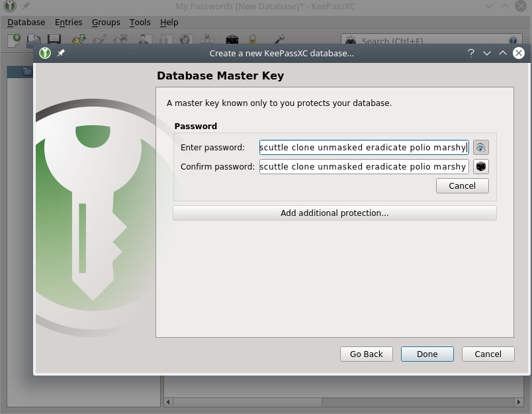The image size is (532, 414).
Task: Click the pin icon in the dialog title bar
Action: click(61, 53)
